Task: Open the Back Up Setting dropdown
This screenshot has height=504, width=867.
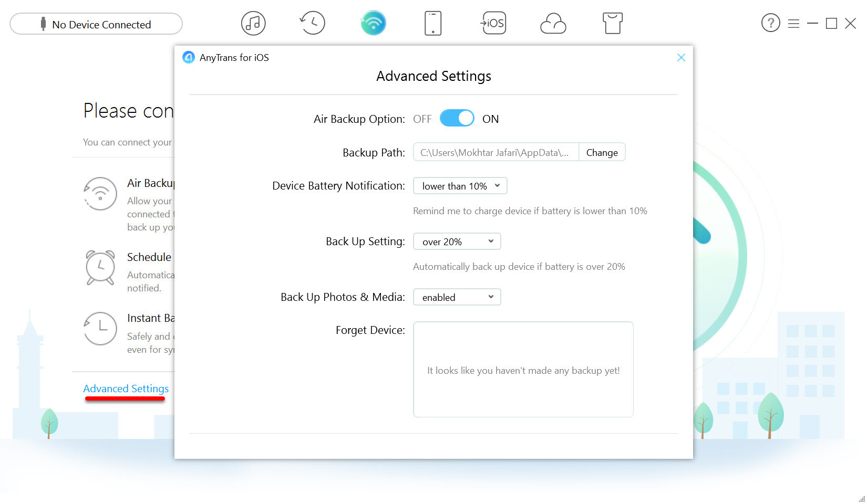Action: coord(457,241)
